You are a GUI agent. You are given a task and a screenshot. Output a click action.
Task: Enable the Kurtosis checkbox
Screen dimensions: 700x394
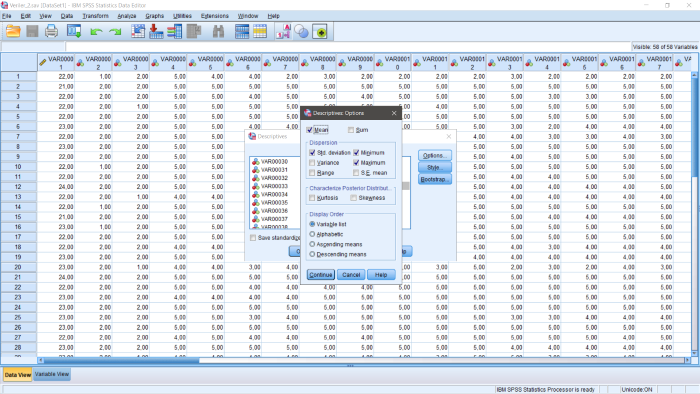[312, 198]
